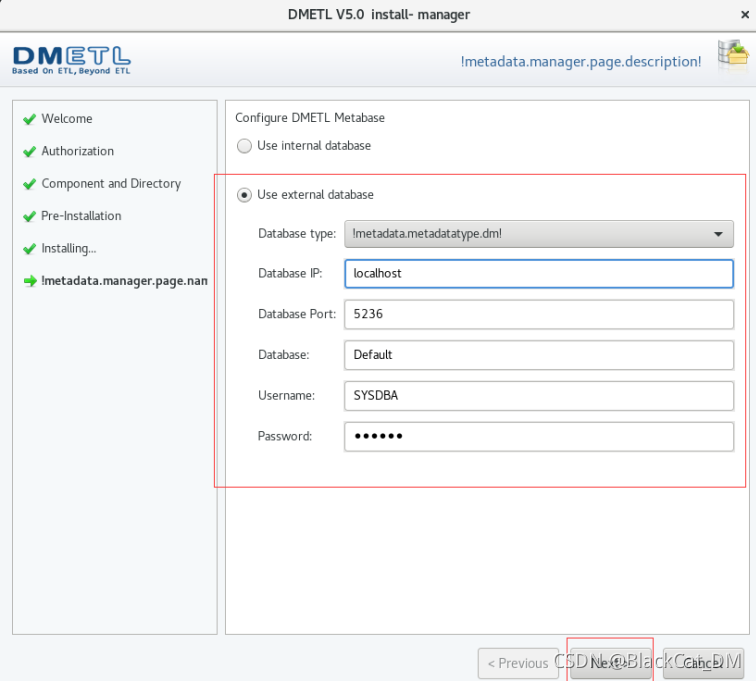Click the Previous button
Screen dimensions: 756x681
click(518, 663)
